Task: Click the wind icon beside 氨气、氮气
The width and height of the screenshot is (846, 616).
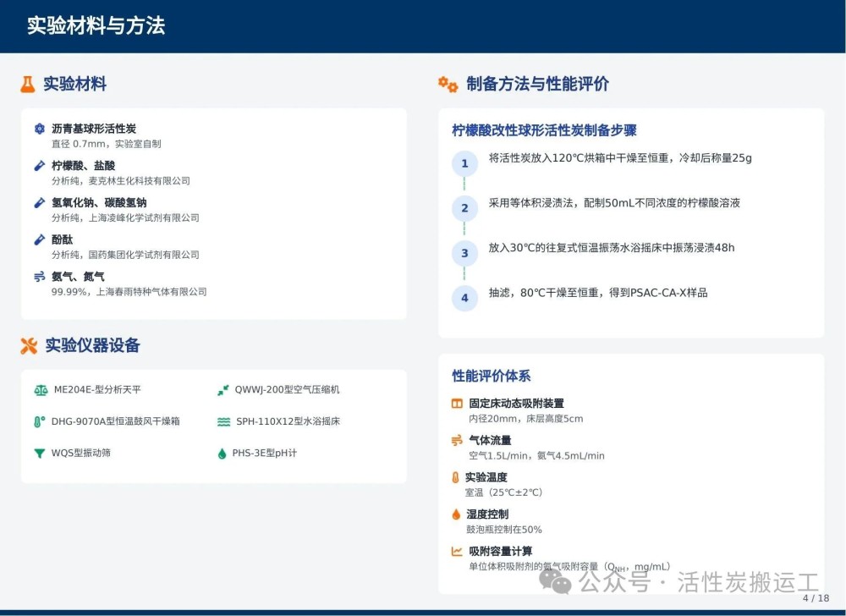Action: tap(40, 277)
